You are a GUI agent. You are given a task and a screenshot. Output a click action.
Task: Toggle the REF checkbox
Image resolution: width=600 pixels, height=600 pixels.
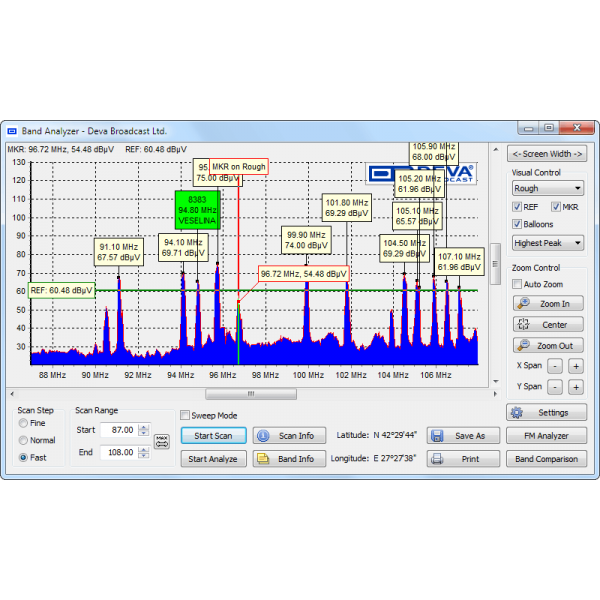point(517,207)
